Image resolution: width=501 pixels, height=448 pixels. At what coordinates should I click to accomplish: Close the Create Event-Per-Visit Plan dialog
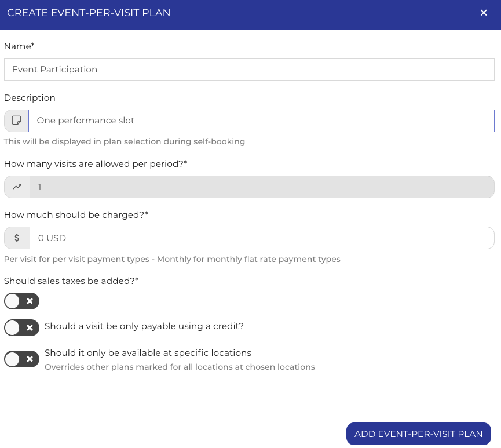[484, 13]
